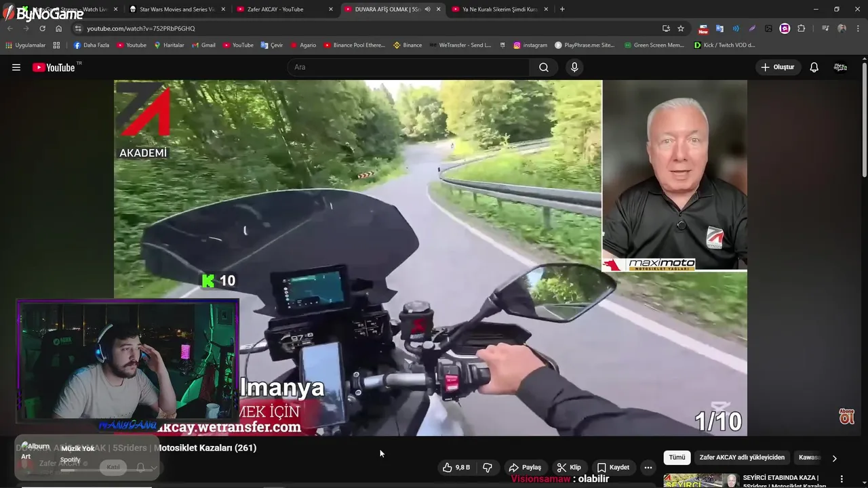Image resolution: width=868 pixels, height=488 pixels.
Task: Open a new browser tab
Action: tap(562, 9)
